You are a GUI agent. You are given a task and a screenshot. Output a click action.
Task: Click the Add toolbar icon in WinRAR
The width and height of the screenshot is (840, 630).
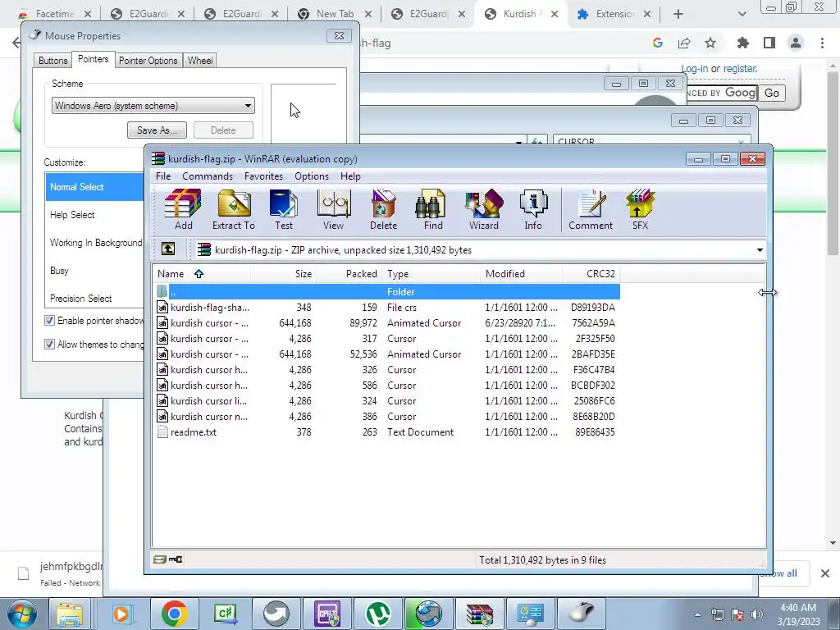[183, 209]
